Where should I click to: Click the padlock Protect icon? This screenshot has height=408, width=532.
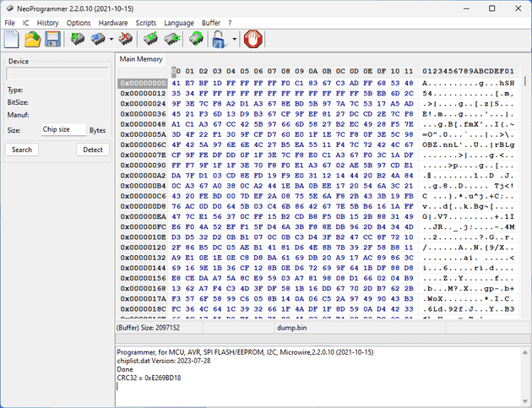tap(220, 39)
